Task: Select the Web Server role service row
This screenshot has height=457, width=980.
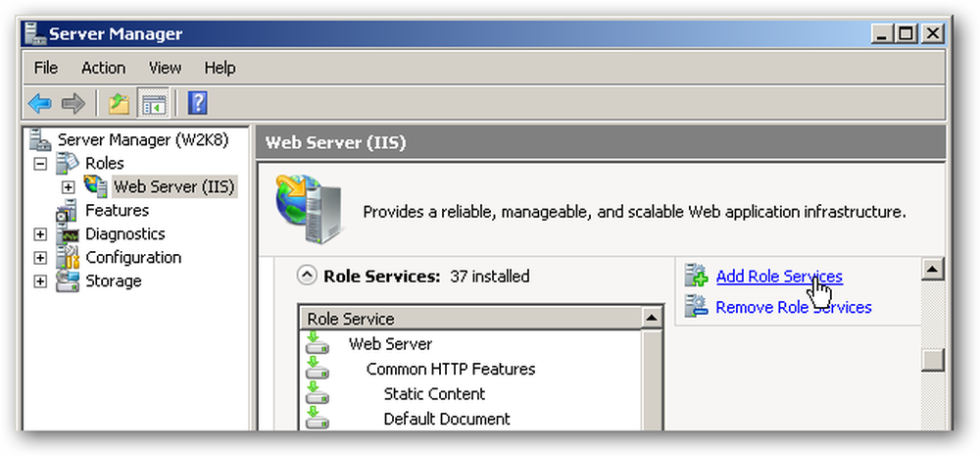Action: click(470, 343)
